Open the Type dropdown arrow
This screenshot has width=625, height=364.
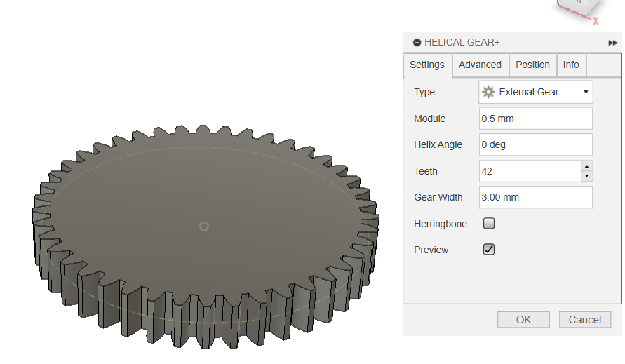[585, 92]
